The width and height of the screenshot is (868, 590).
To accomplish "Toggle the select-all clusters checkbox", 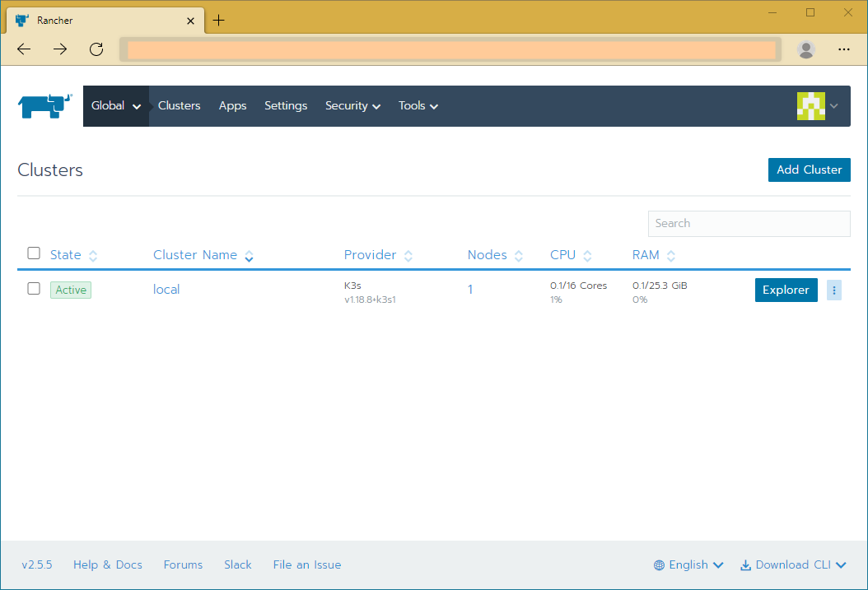I will pos(34,253).
